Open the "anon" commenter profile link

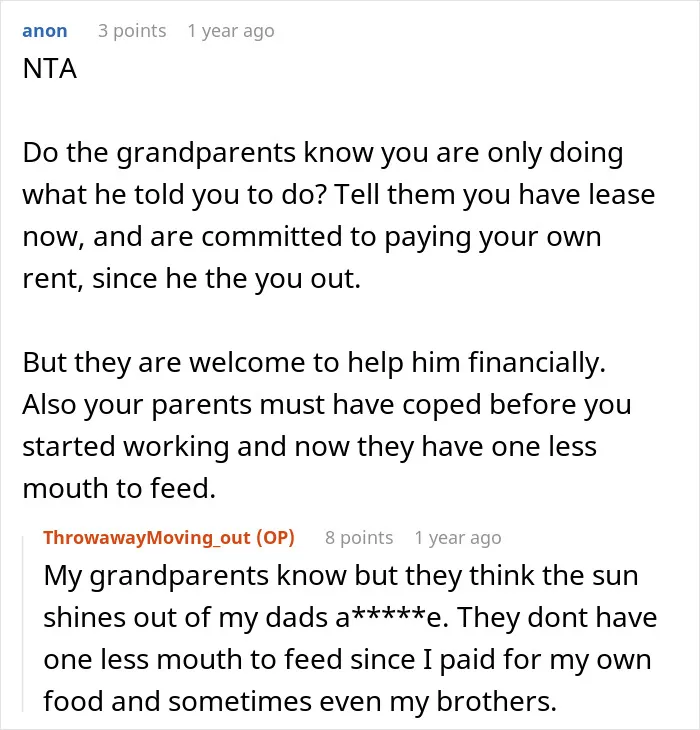(45, 31)
